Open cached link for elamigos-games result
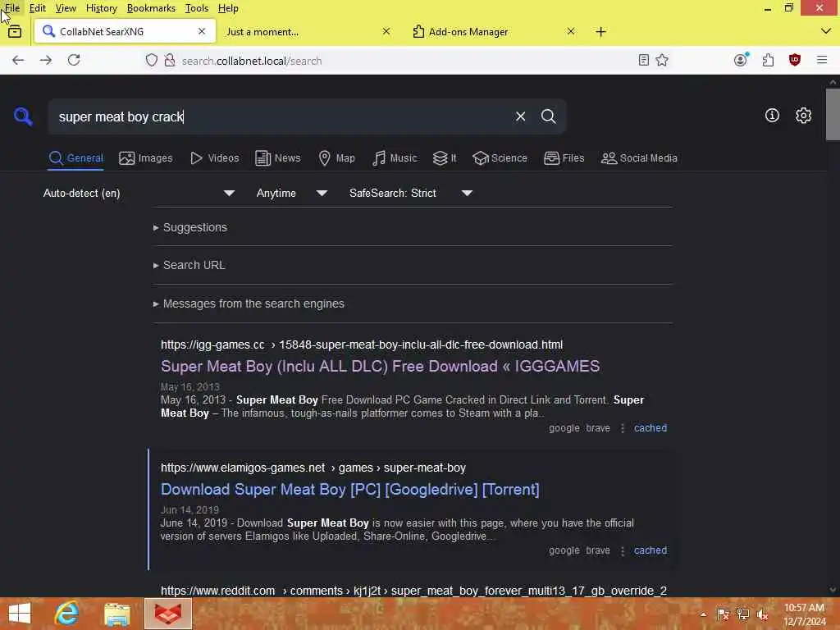Image resolution: width=840 pixels, height=630 pixels. click(651, 550)
